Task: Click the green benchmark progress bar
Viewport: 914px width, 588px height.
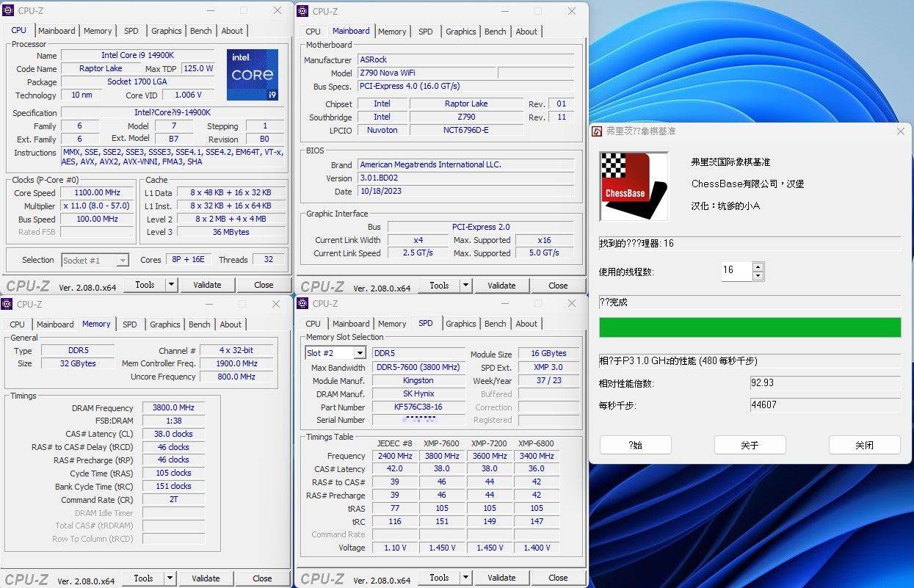Action: click(x=750, y=327)
